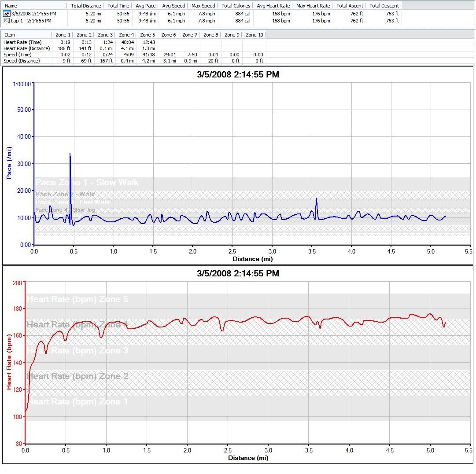Click the Item column header in zone table
This screenshot has height=474, width=476.
[10, 35]
